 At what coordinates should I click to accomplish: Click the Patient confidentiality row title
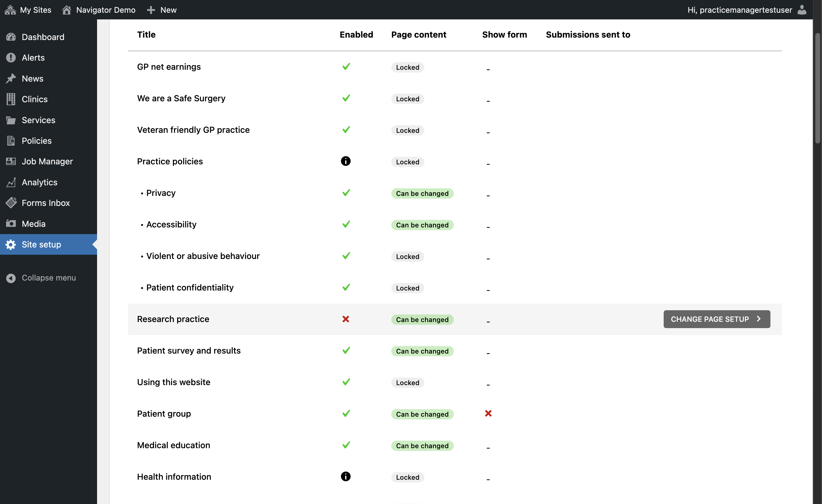pyautogui.click(x=190, y=287)
